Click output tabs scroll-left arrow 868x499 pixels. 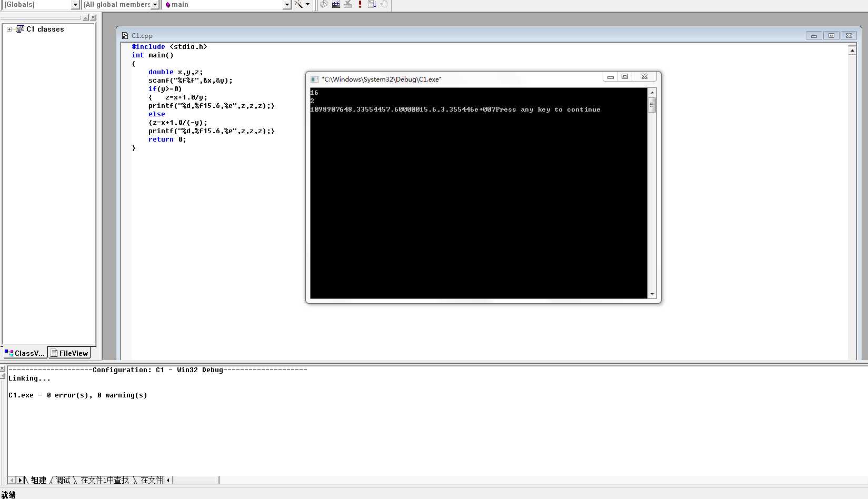11,480
